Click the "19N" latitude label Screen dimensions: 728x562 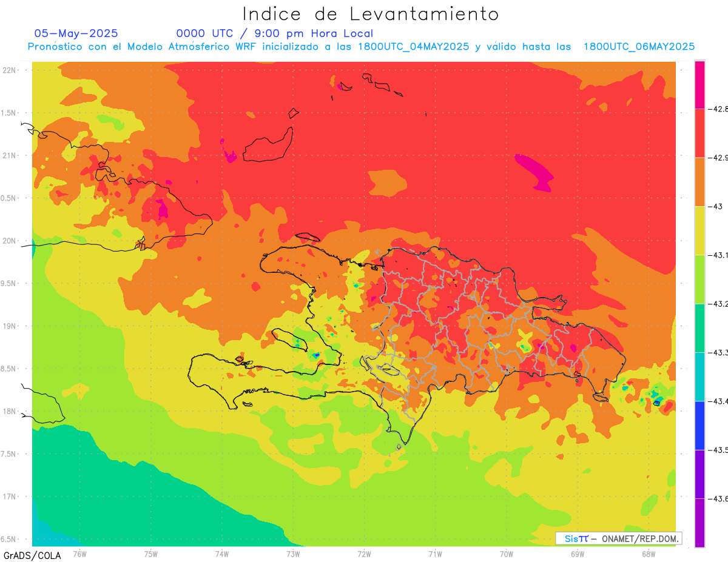[x=9, y=326]
